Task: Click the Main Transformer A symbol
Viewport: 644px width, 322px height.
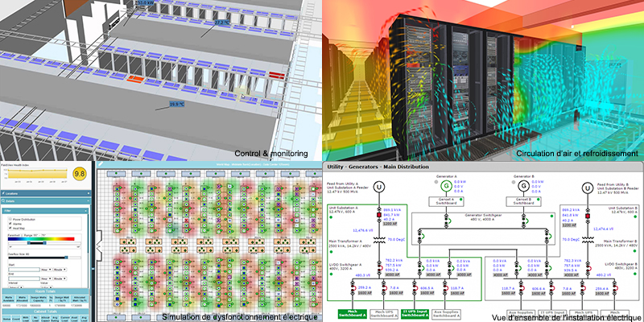Action: click(379, 240)
